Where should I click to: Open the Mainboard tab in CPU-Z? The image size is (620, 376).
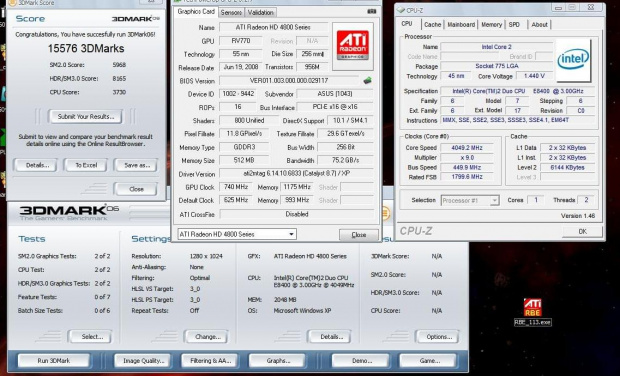(x=461, y=25)
